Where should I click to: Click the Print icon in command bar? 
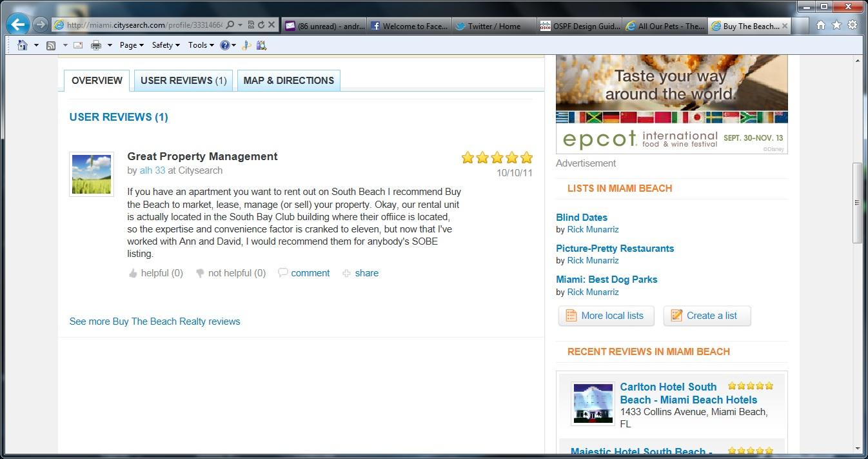coord(96,45)
